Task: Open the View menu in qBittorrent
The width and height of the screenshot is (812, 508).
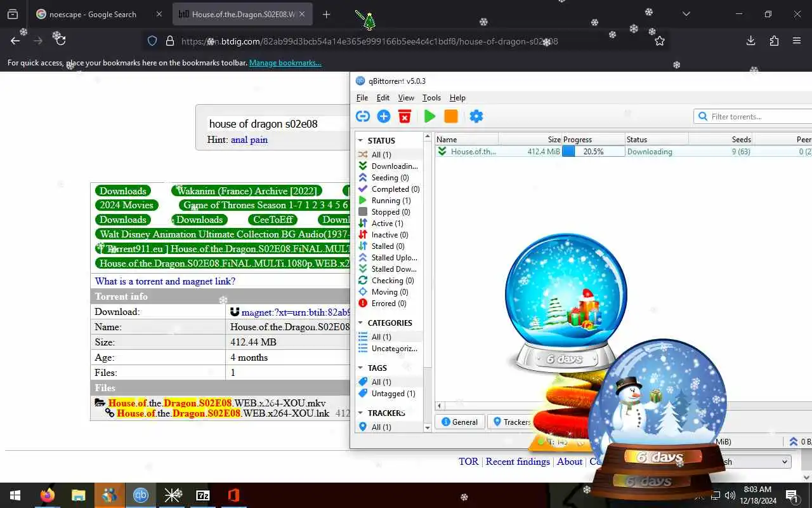Action: [x=406, y=98]
